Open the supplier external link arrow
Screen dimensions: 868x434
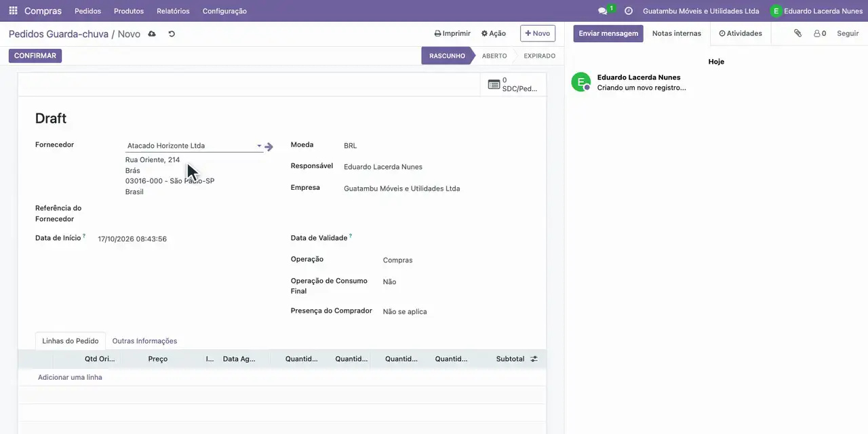[x=269, y=146]
